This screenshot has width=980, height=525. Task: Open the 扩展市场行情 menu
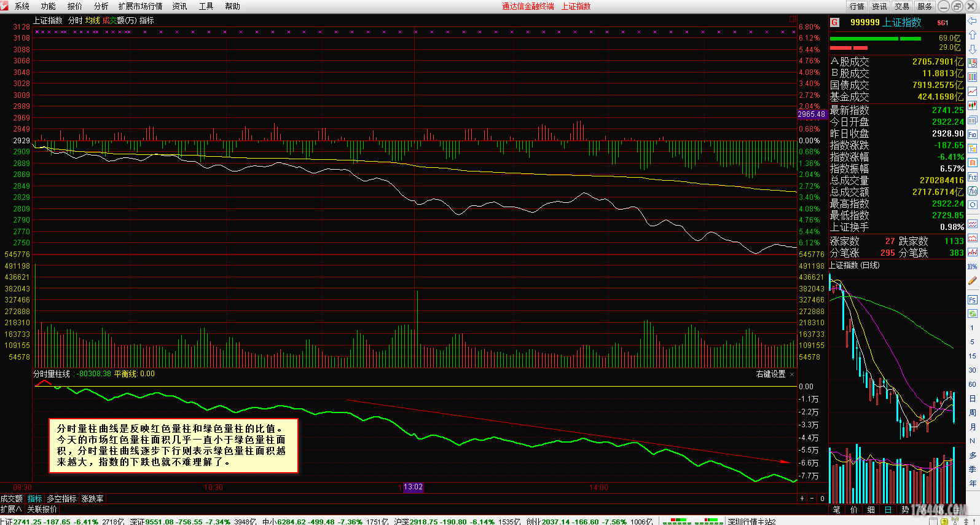point(140,6)
